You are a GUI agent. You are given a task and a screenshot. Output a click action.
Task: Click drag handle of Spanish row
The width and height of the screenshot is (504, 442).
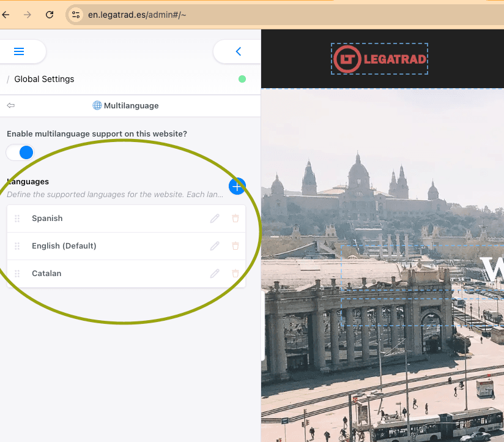pos(17,219)
